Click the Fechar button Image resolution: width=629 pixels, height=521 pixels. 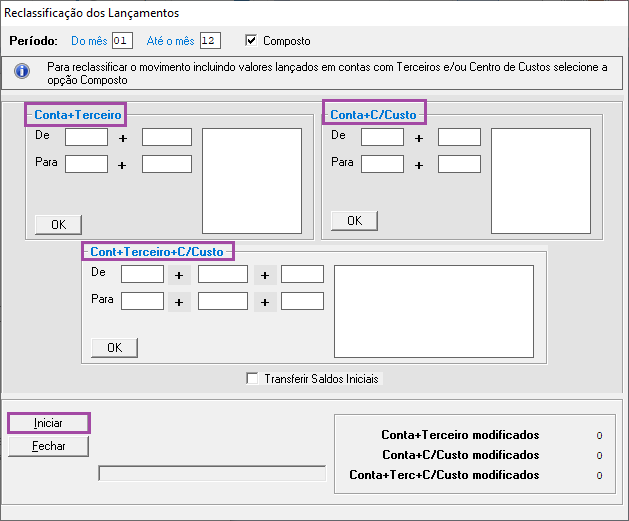pyautogui.click(x=49, y=446)
